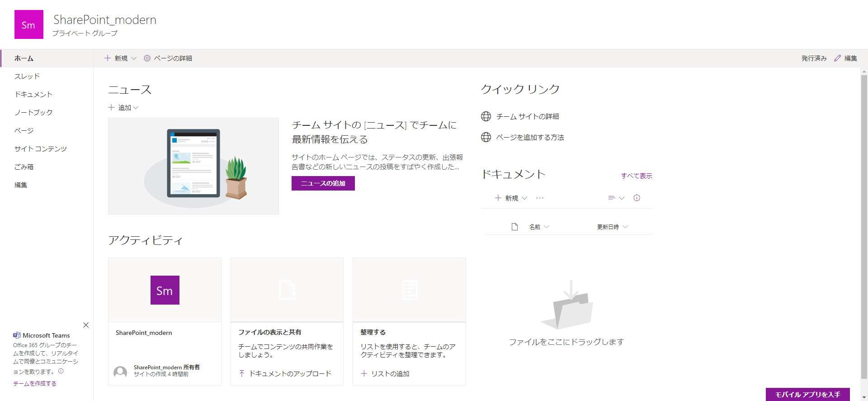Open the details pane info icon in ドキュメント

pyautogui.click(x=637, y=198)
